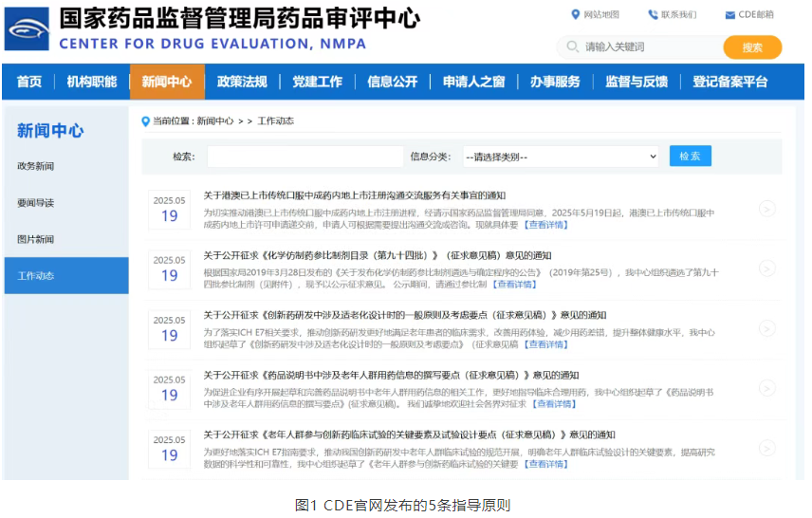Click arrow icon for 创新药研发适老化设计 notice
812x518 pixels.
[767, 328]
